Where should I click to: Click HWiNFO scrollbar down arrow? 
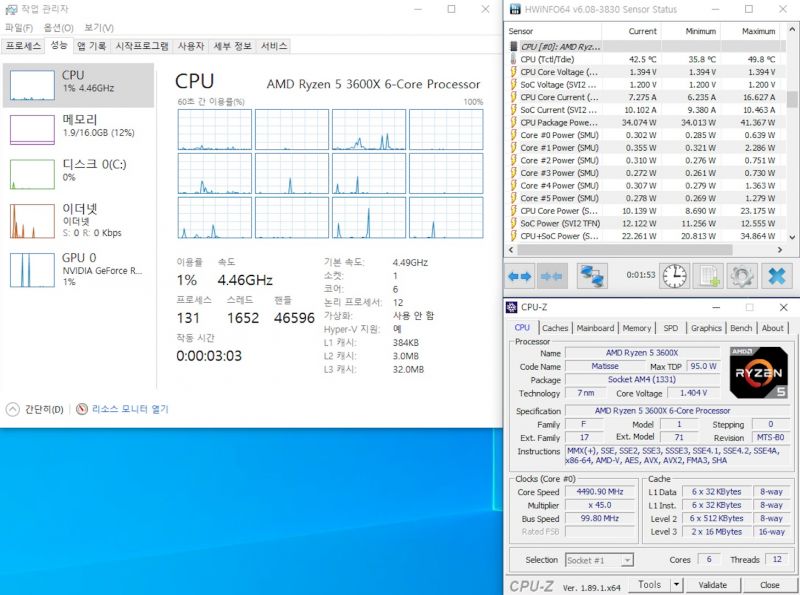click(792, 237)
